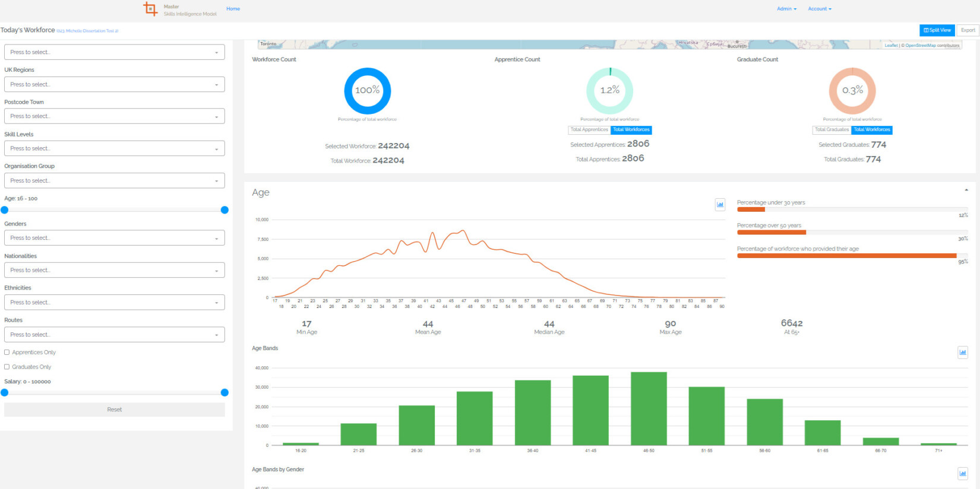Click the Salary slider minimum handle

[5, 393]
